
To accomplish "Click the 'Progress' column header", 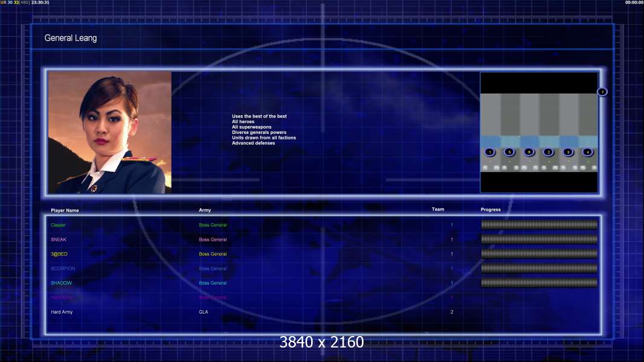I will [x=491, y=209].
